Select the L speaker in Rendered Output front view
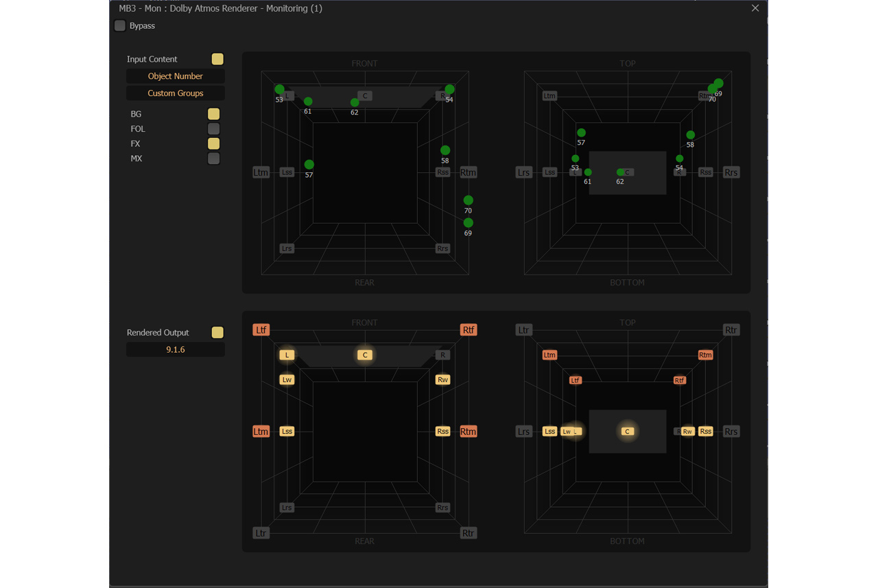 point(287,355)
